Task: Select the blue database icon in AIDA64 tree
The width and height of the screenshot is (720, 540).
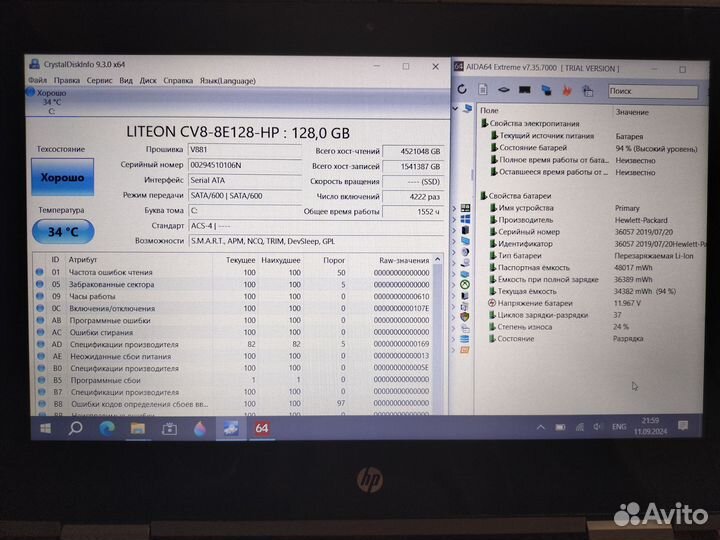Action: tap(464, 339)
